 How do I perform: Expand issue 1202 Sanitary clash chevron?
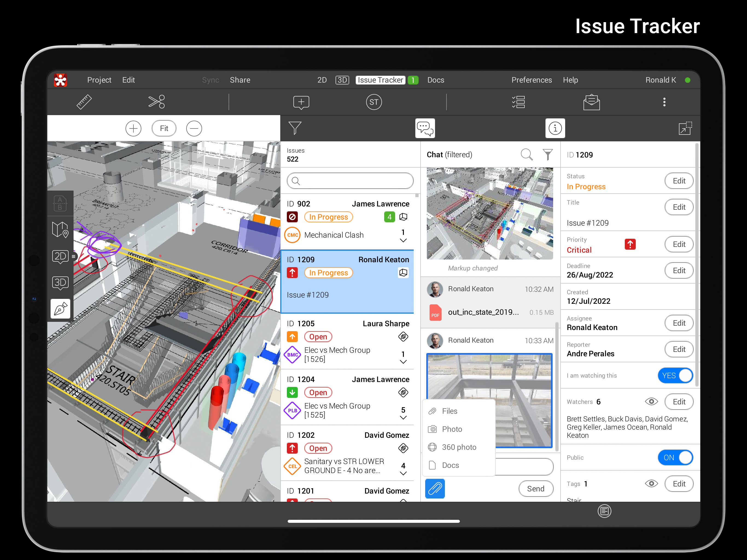coord(403,473)
